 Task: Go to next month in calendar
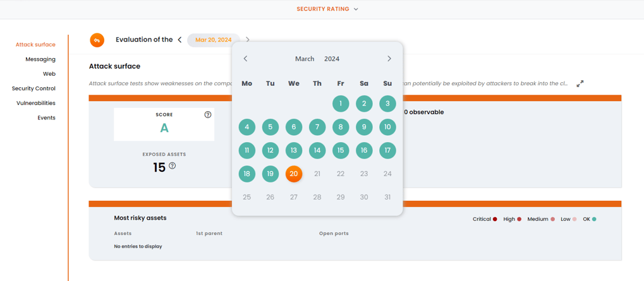click(389, 59)
